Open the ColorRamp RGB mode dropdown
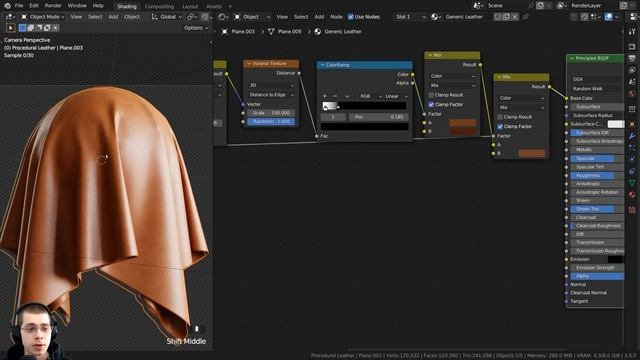 tap(370, 96)
